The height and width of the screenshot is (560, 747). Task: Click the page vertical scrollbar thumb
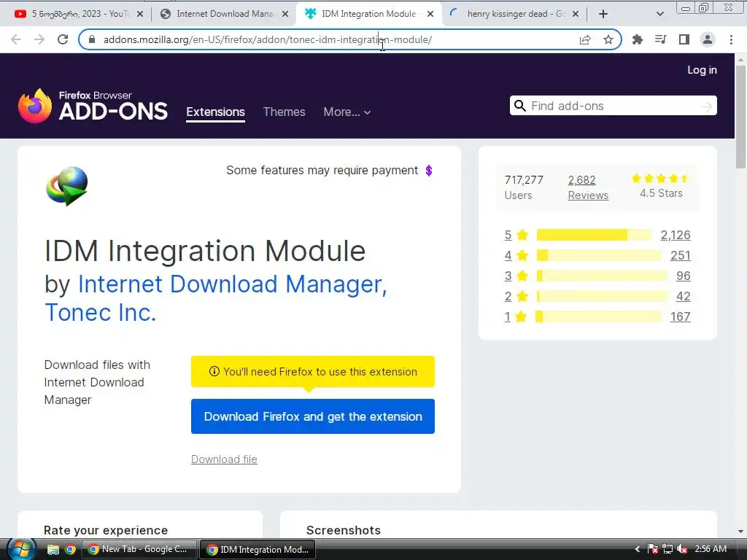[x=740, y=117]
